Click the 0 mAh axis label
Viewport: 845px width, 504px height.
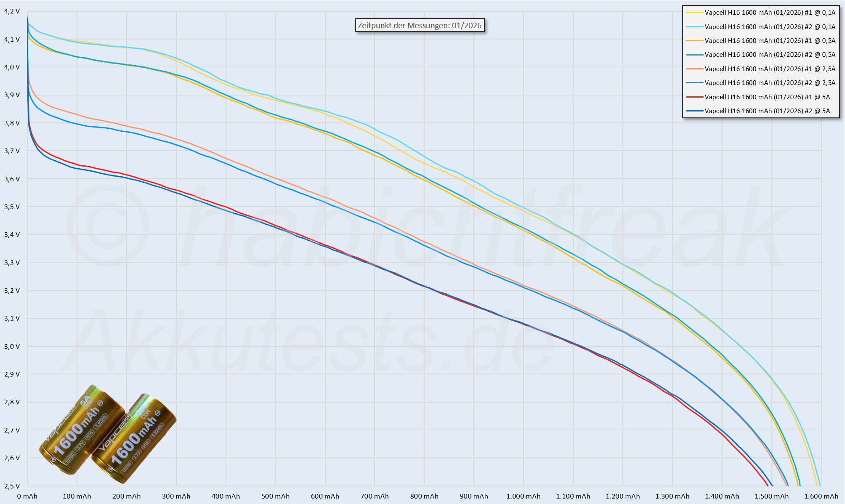pyautogui.click(x=27, y=496)
